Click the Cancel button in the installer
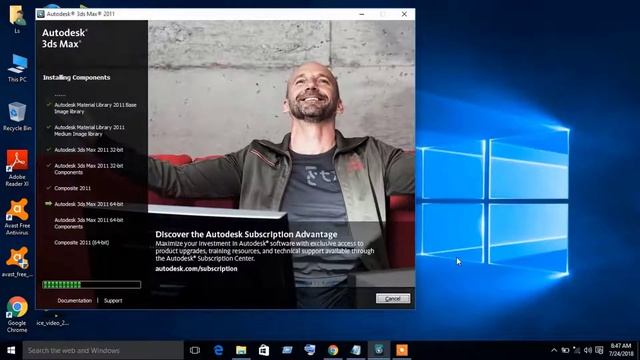This screenshot has width=640, height=360. pos(393,299)
